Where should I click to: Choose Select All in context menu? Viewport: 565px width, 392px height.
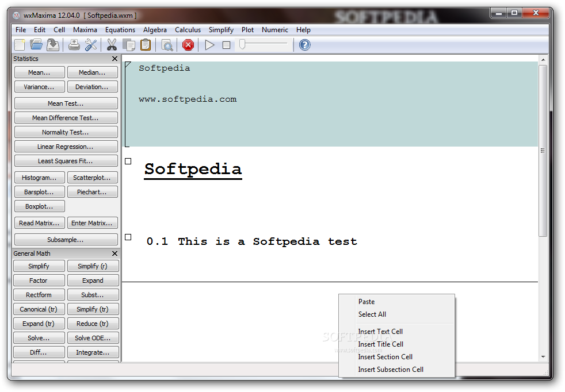click(x=396, y=314)
